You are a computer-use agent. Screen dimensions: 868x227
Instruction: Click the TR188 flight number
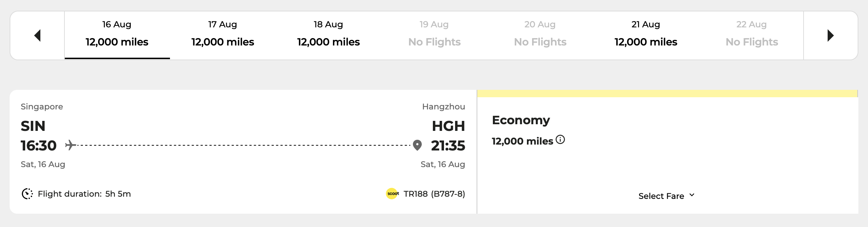tap(415, 194)
